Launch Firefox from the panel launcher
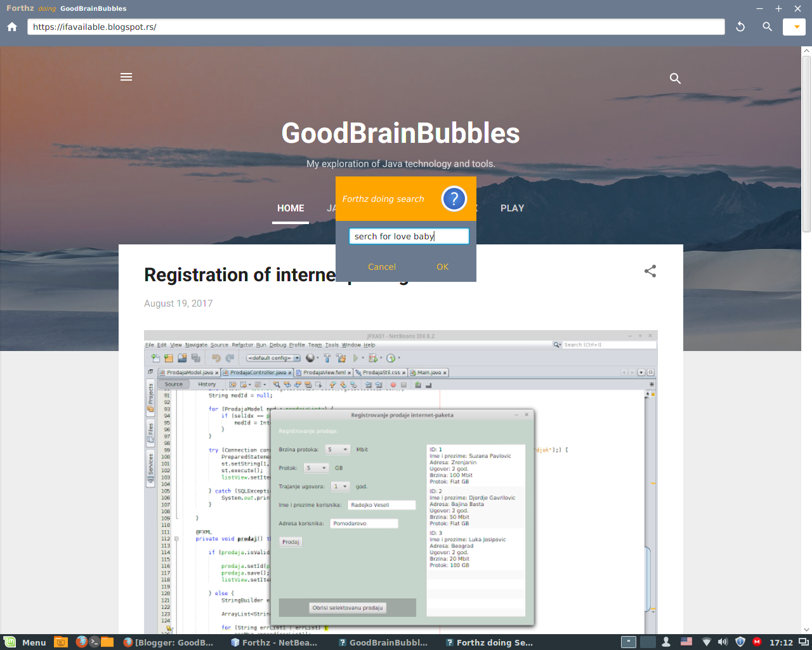 point(81,642)
